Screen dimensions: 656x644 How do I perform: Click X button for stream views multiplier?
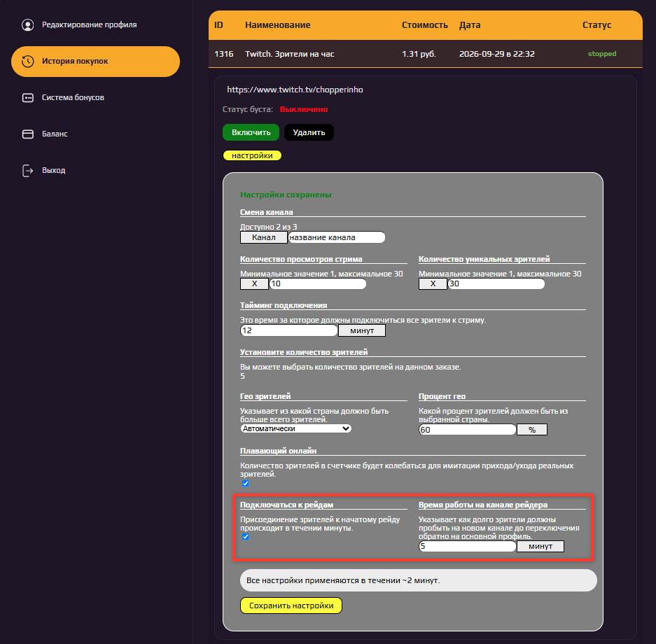pyautogui.click(x=254, y=284)
